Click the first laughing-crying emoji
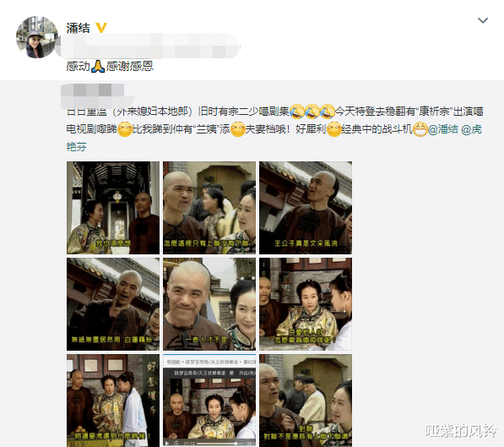This screenshot has height=447, width=504. click(296, 112)
